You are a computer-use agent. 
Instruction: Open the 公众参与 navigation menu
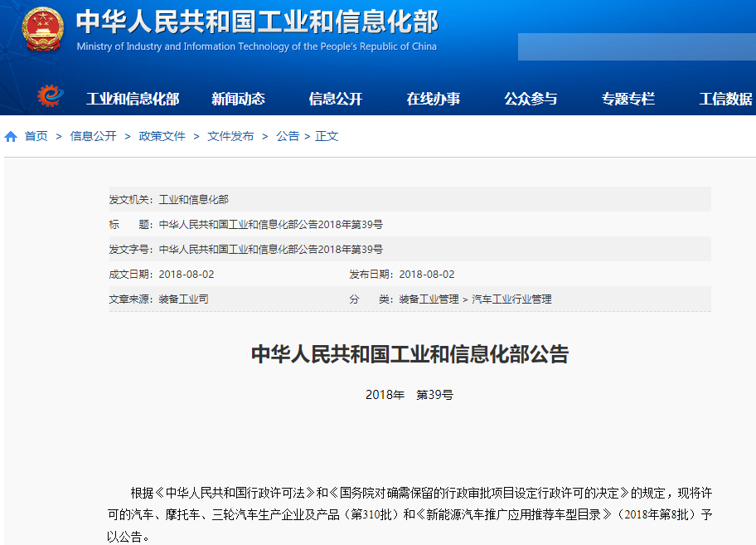[531, 98]
